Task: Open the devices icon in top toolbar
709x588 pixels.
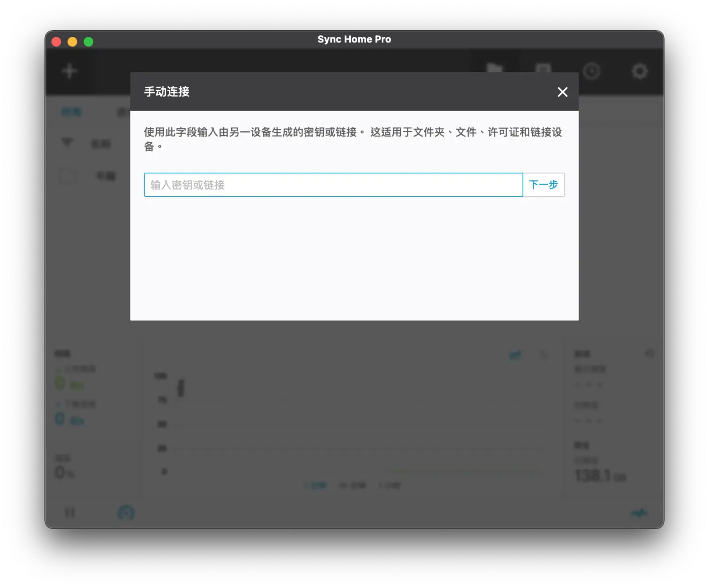Action: 543,69
